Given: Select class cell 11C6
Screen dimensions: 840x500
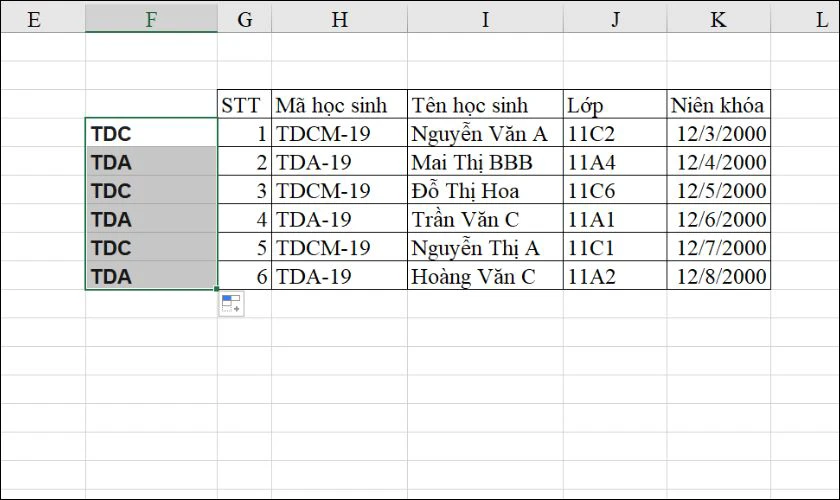Looking at the screenshot, I should pyautogui.click(x=615, y=190).
